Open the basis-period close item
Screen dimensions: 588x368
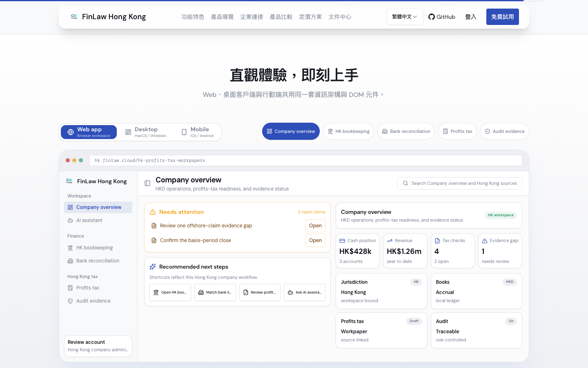pyautogui.click(x=315, y=240)
